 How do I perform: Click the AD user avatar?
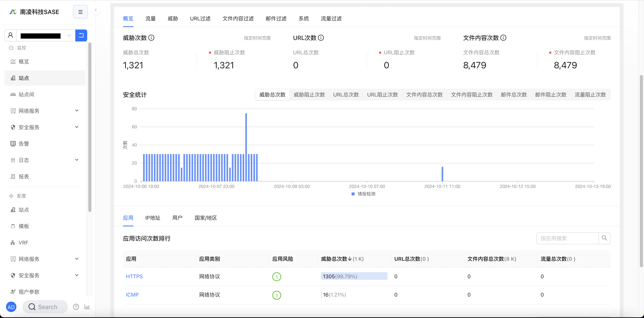11,307
